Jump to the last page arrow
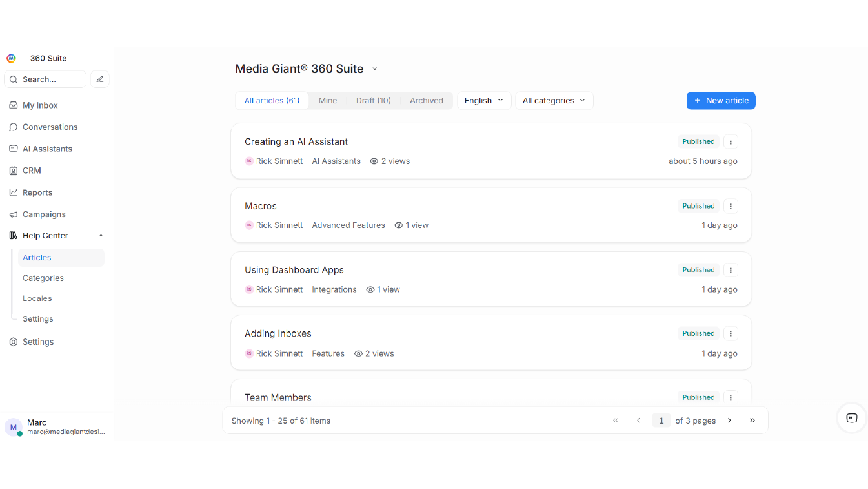This screenshot has height=489, width=868. 752,421
